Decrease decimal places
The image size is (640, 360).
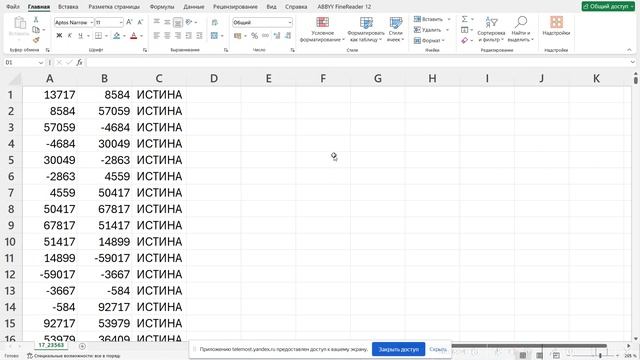click(x=288, y=36)
